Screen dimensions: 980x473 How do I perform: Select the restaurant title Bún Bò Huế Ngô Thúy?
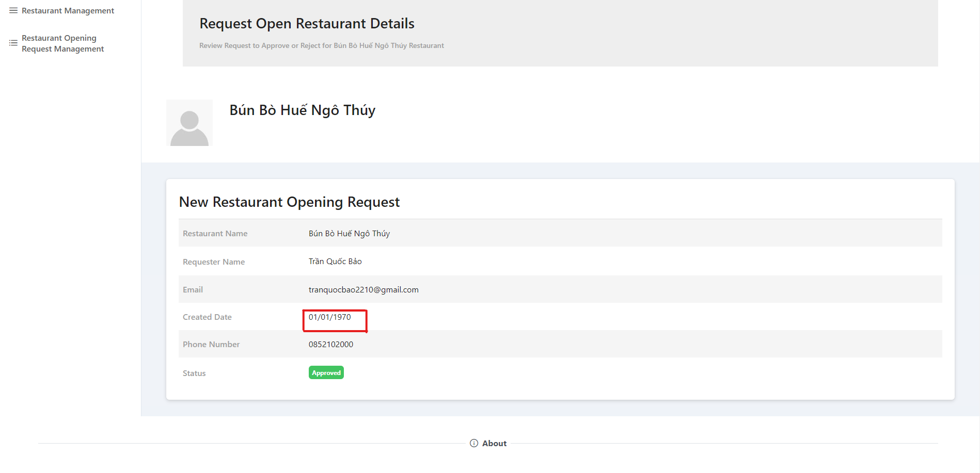303,110
